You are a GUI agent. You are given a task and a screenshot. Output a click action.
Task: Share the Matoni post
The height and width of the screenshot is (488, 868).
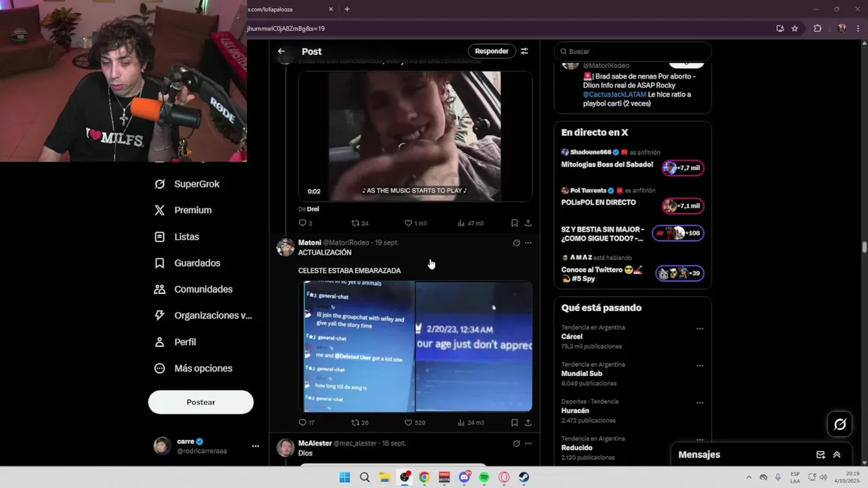click(528, 422)
